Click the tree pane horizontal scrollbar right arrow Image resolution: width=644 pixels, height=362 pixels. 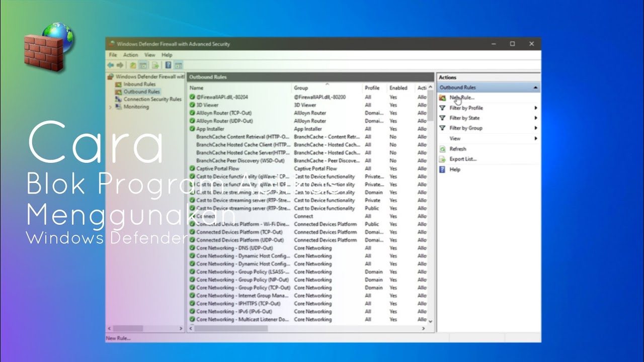(181, 328)
